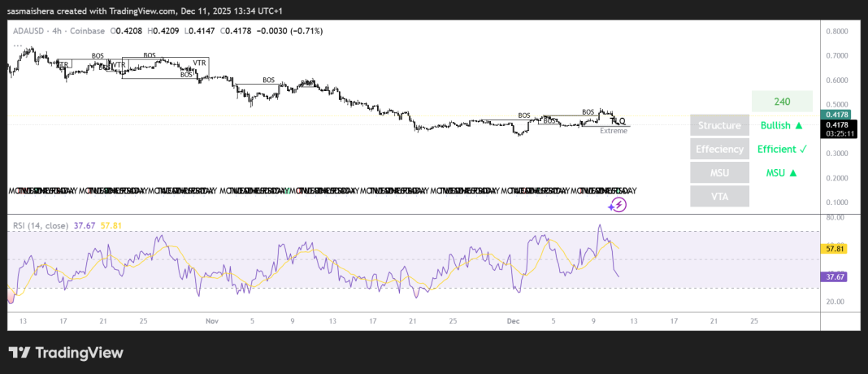868x374 pixels.
Task: Click the Extreme zone label
Action: tap(614, 130)
